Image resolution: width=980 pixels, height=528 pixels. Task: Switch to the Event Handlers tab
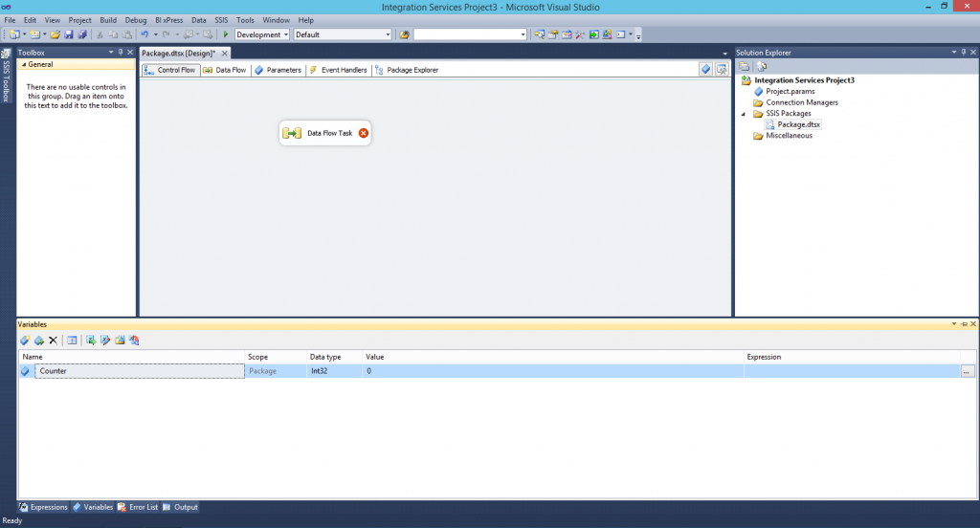coord(338,70)
